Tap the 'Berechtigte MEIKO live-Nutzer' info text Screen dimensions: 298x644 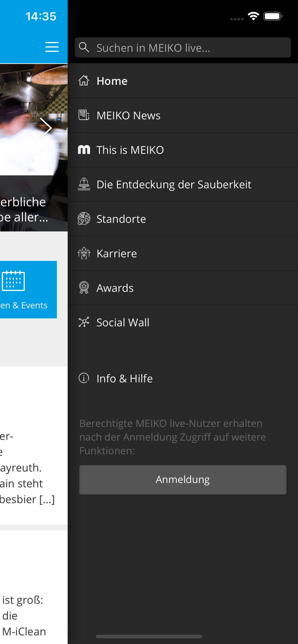pyautogui.click(x=173, y=437)
